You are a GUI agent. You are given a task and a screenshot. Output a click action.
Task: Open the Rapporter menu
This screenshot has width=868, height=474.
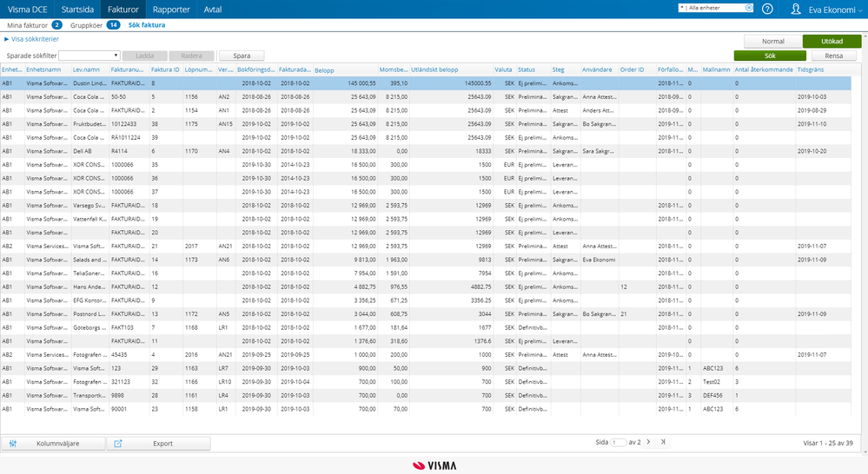click(x=171, y=10)
